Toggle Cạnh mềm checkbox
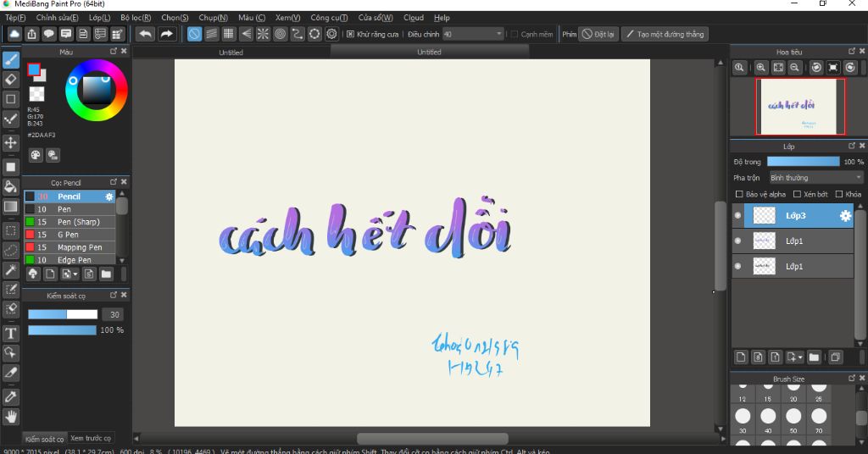868x454 pixels. pos(515,34)
